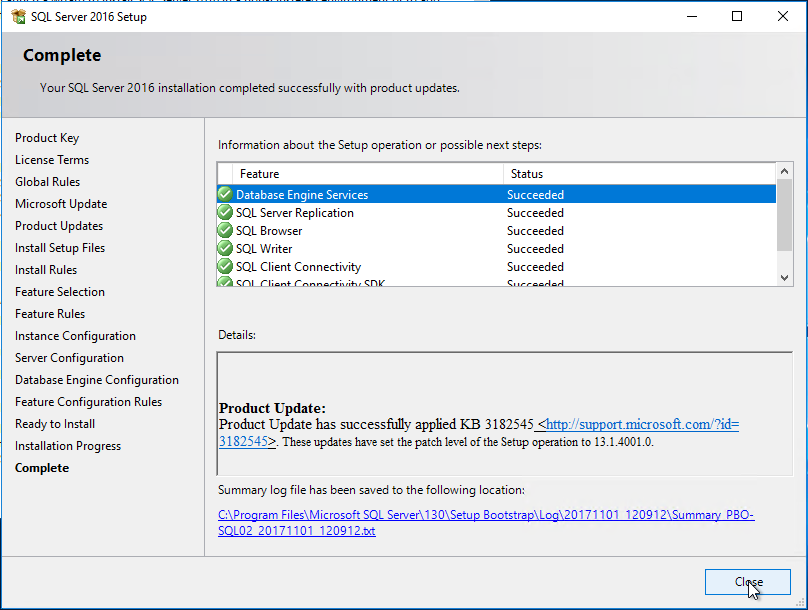Viewport: 808px width, 610px height.
Task: Click the green check icon for SQL Server Replication
Action: [x=225, y=212]
